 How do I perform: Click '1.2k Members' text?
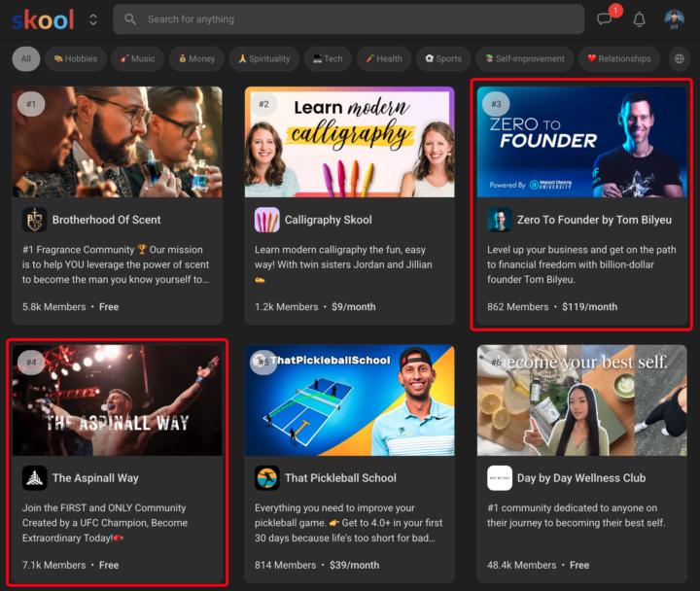[x=286, y=307]
